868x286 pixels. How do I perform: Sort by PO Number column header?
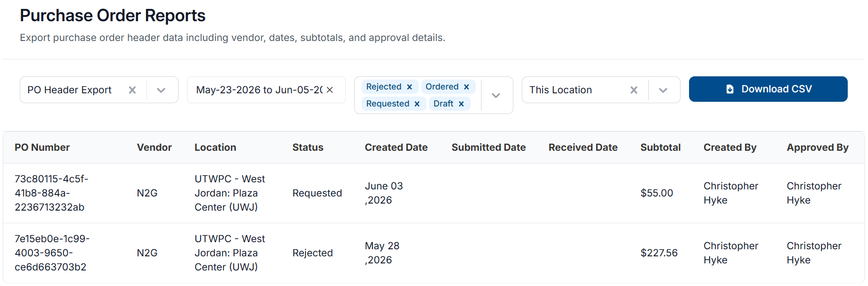click(x=42, y=147)
